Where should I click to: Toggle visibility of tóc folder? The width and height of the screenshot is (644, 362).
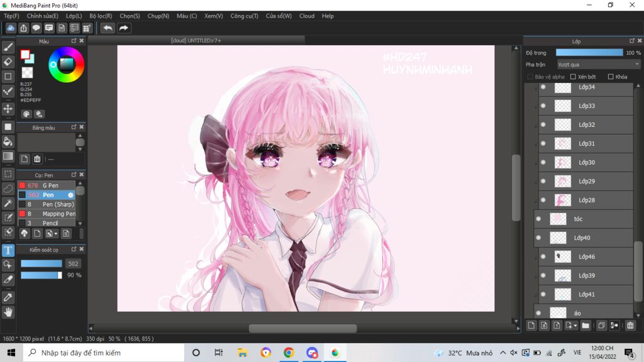[x=538, y=219]
